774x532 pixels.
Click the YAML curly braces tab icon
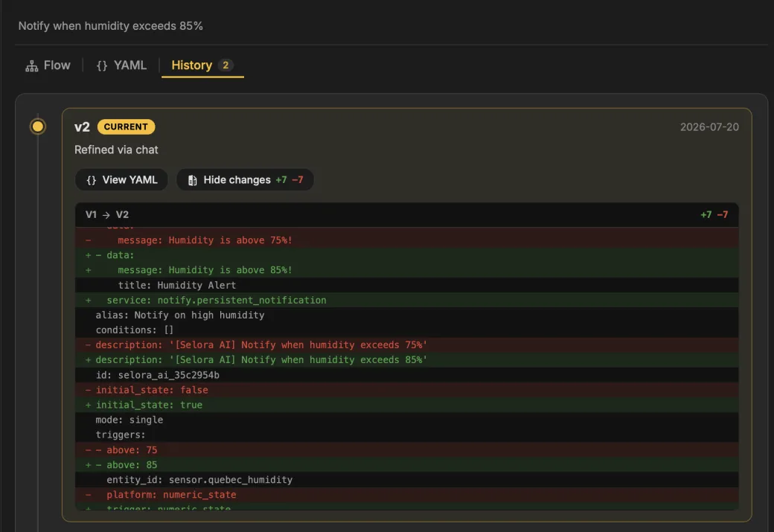click(x=102, y=65)
